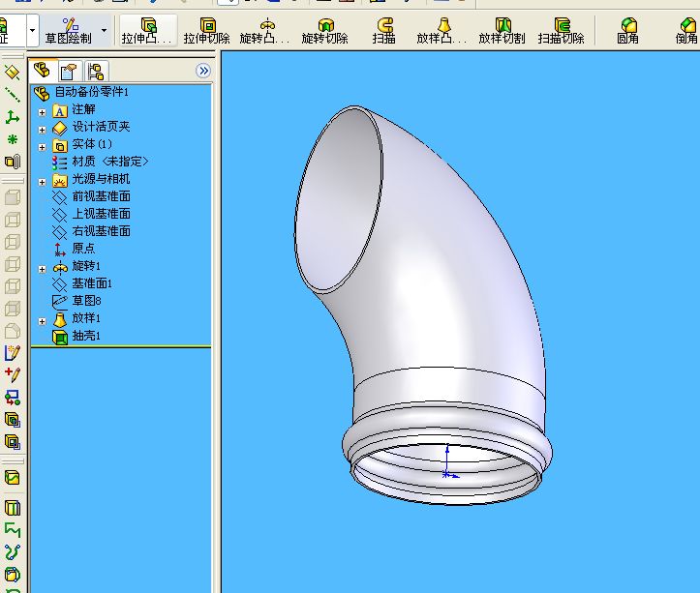The image size is (700, 593).
Task: Click the 注解 folder icon
Action: pos(60,110)
